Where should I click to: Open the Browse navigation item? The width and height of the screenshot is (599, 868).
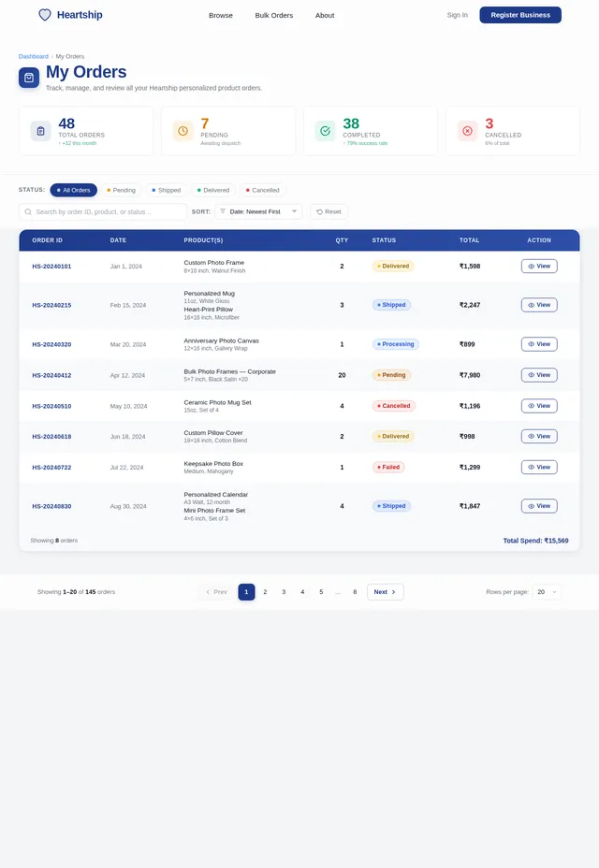tap(221, 16)
